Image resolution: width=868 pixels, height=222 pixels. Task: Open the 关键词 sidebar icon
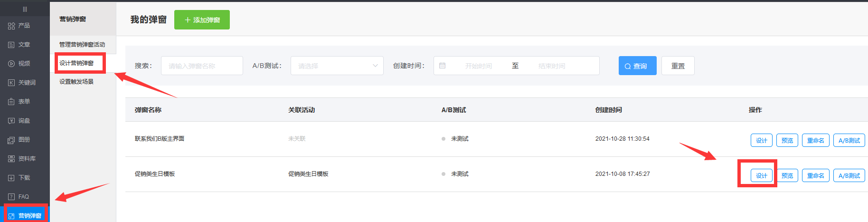pos(11,83)
